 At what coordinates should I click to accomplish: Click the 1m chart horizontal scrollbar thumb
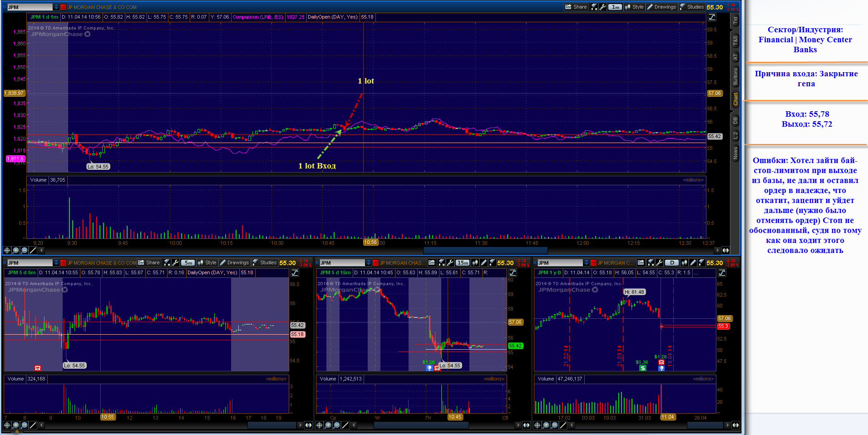point(485,250)
